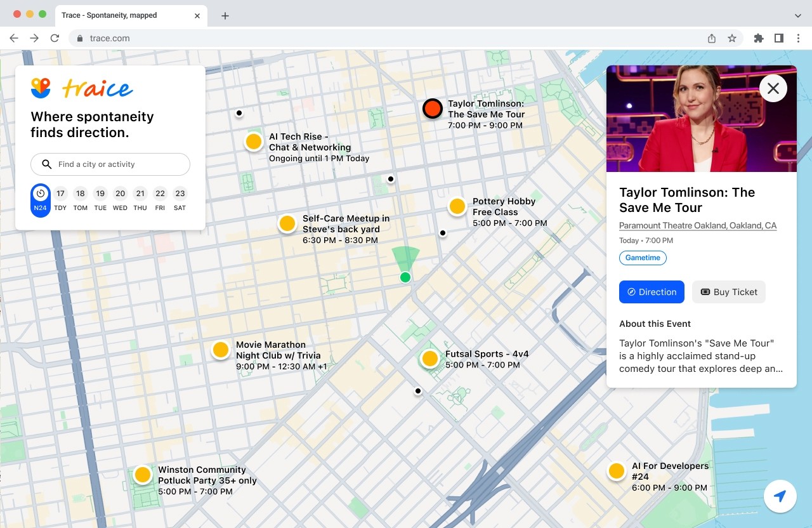Image resolution: width=812 pixels, height=528 pixels.
Task: Click the 'Self-Care Meetup in Steve's back yard' label
Action: [346, 223]
